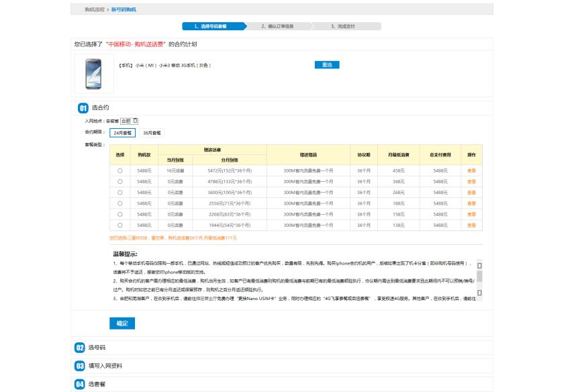Choose the 36月套餐 contract term

(152, 133)
